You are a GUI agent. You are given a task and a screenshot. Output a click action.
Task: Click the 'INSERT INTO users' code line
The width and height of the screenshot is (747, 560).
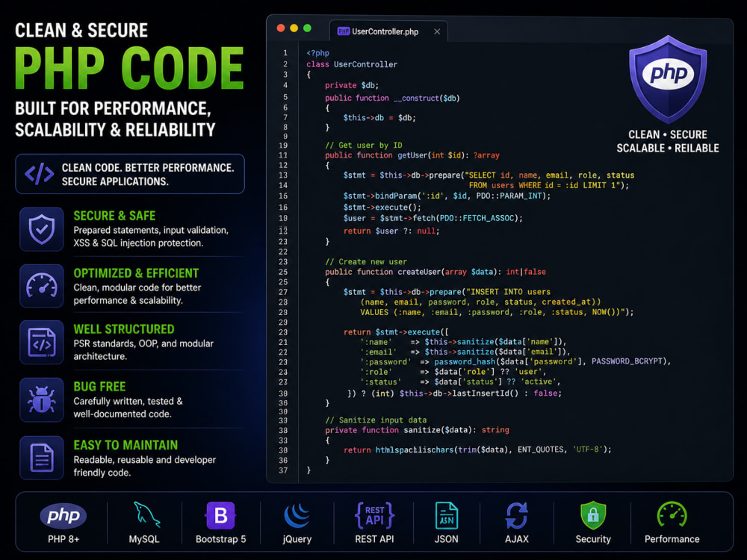pyautogui.click(x=447, y=292)
